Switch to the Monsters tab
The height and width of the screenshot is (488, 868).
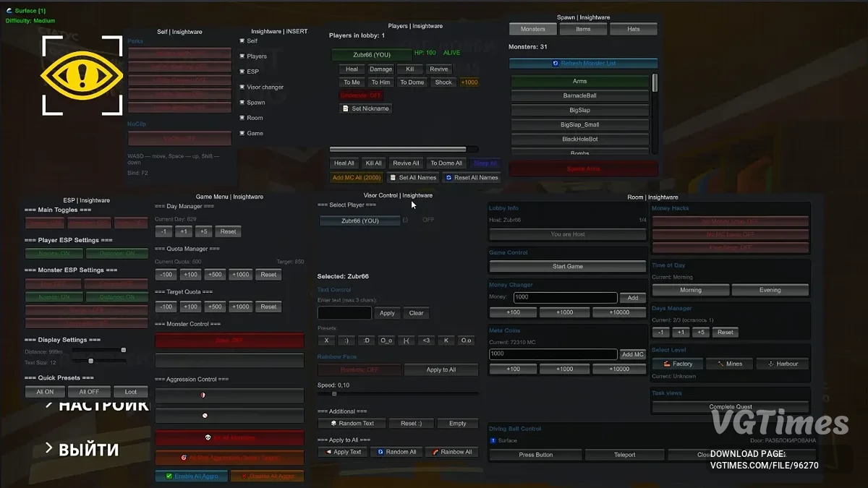[x=533, y=29]
